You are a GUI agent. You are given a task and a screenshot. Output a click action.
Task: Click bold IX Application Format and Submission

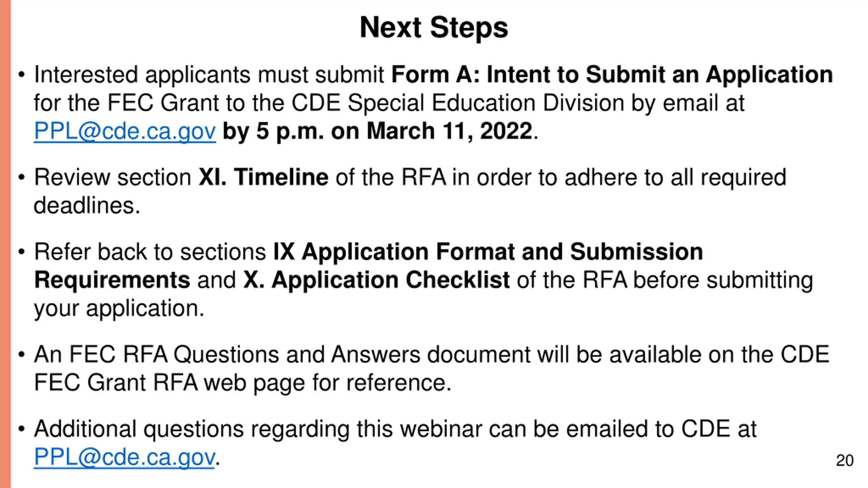(x=488, y=251)
